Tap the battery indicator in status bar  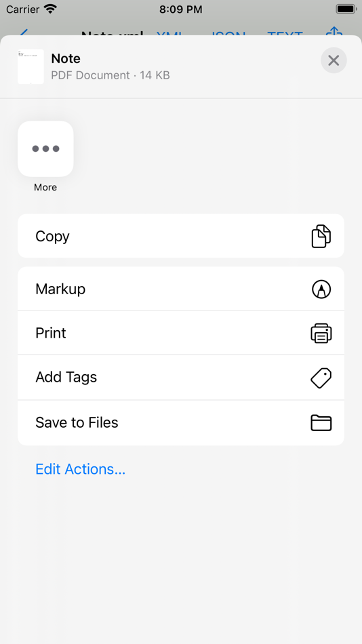(346, 9)
